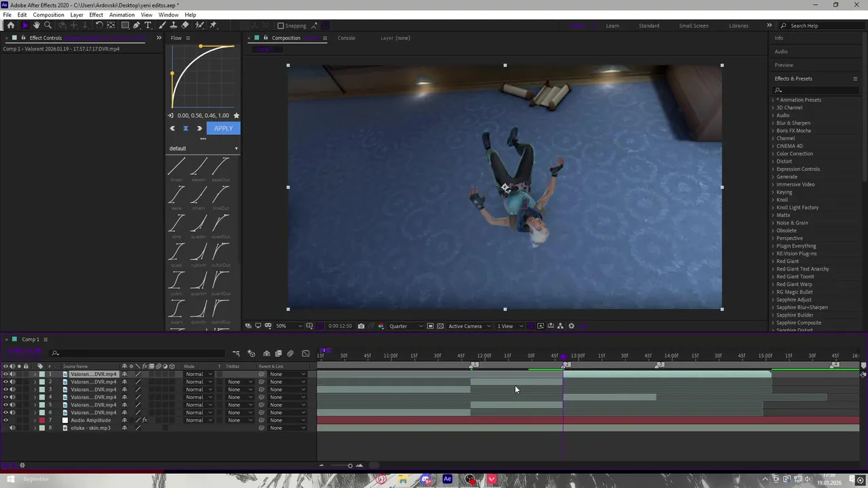This screenshot has width=868, height=488.
Task: Hide layer 3 video with the eye icon
Action: point(6,390)
